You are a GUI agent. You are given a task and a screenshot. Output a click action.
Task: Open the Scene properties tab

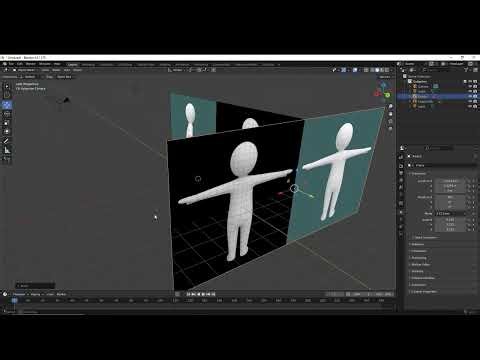coord(401,188)
